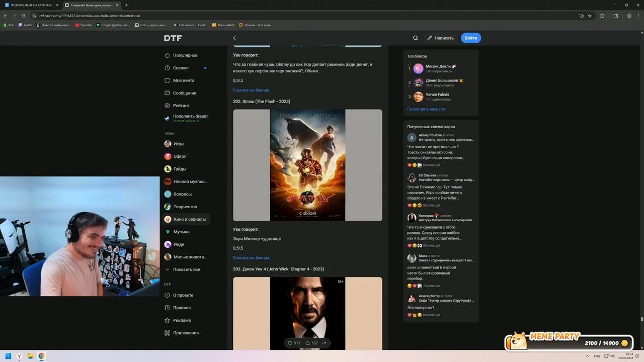This screenshot has width=644, height=362.
Task: Follow 'Ссылка на фильм' under The Flash
Action: (251, 258)
